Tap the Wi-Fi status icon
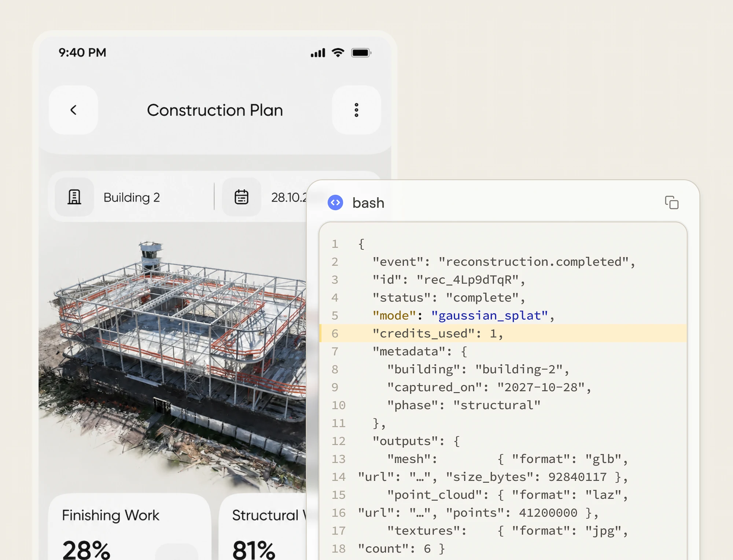Viewport: 733px width, 560px height. click(338, 53)
